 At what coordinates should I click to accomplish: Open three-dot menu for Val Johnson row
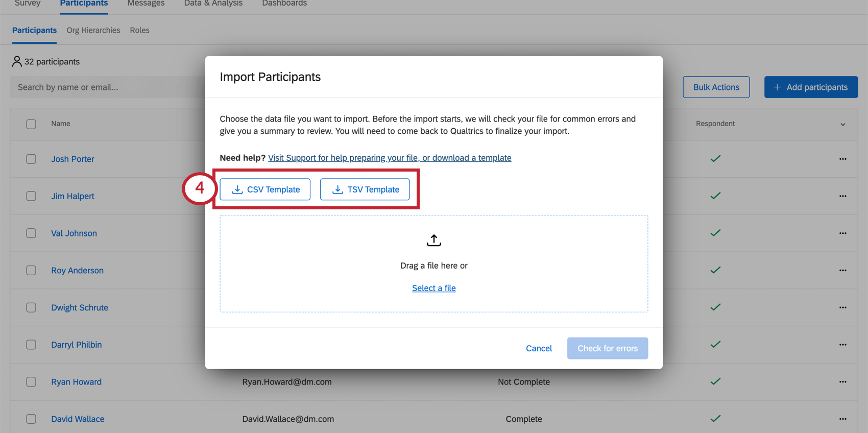point(842,233)
